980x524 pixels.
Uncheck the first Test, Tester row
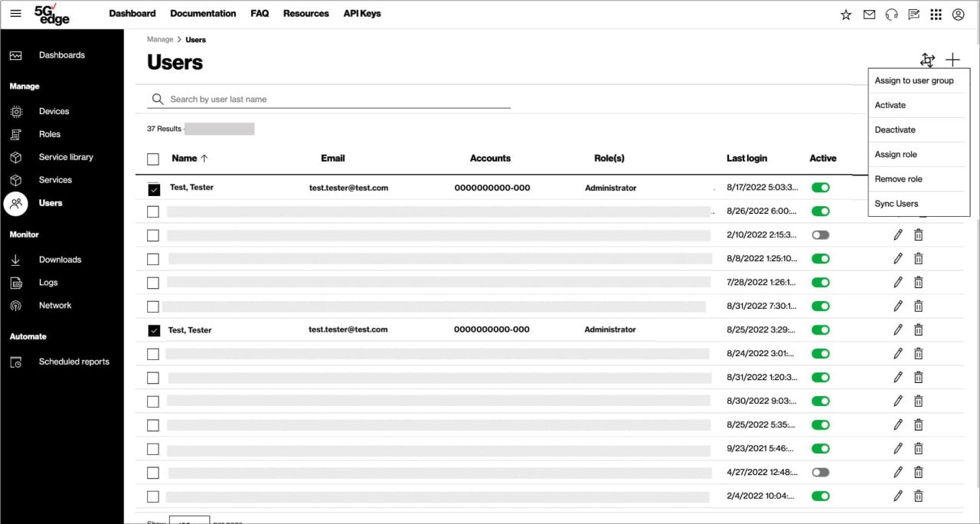[x=154, y=189]
